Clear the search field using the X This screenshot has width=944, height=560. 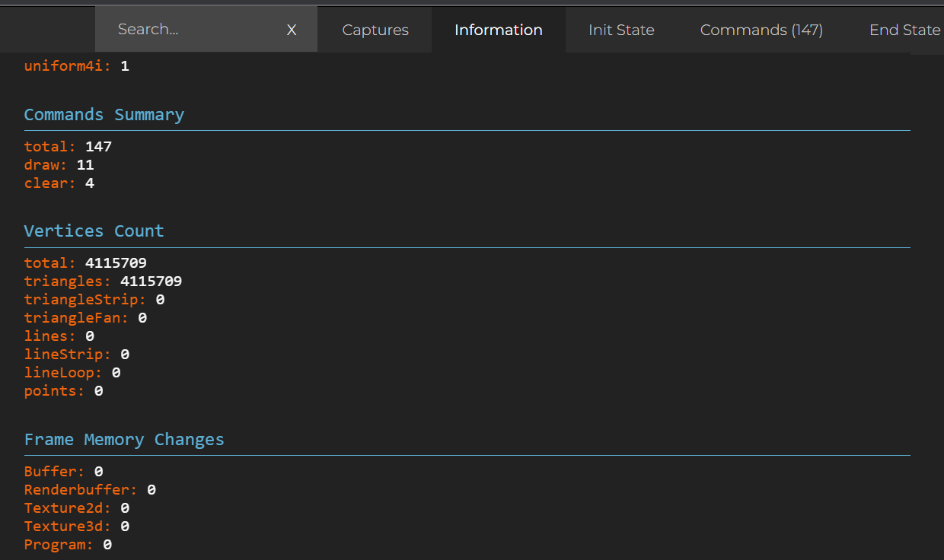[x=292, y=29]
